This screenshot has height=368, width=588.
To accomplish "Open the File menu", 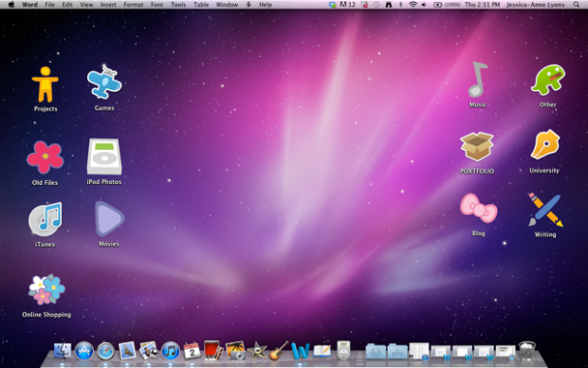I will 49,5.
